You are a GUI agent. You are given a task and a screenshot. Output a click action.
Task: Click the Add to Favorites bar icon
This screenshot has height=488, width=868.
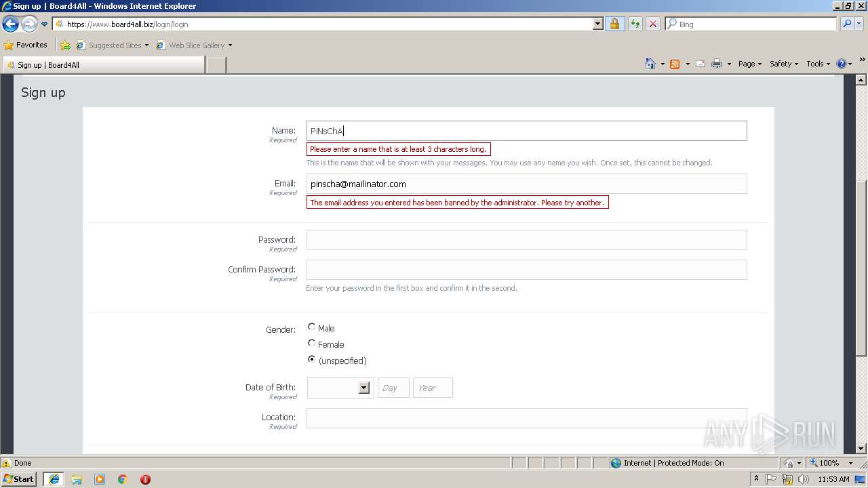click(65, 45)
